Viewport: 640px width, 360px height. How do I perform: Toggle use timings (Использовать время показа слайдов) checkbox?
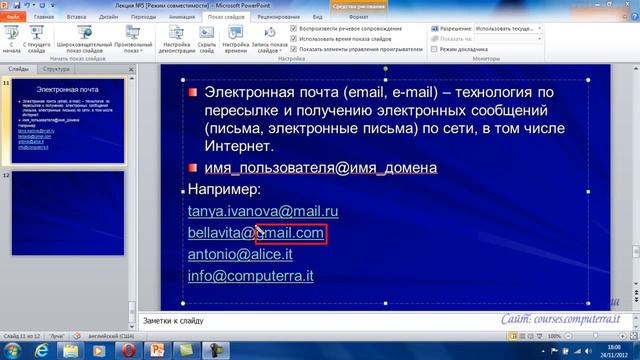coord(293,38)
